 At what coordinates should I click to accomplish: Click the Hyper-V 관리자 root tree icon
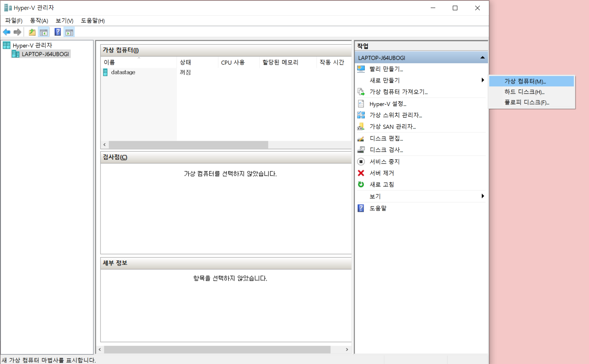click(x=6, y=45)
